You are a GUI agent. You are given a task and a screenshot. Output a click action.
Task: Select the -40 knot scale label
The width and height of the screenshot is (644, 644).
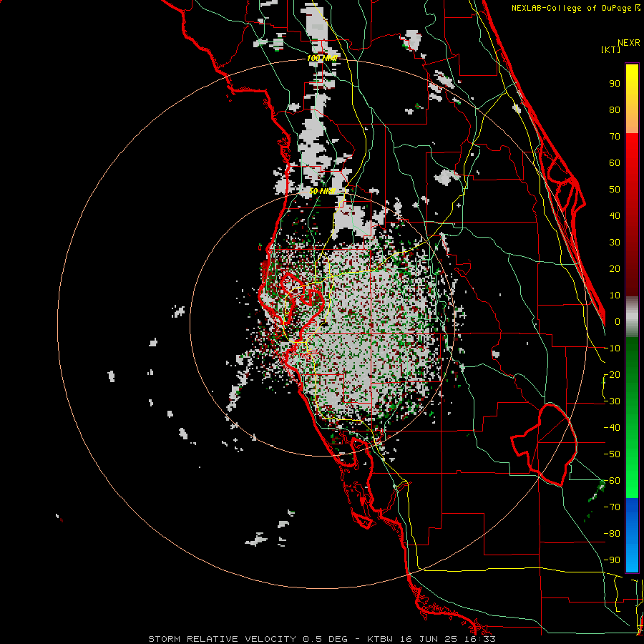[612, 428]
